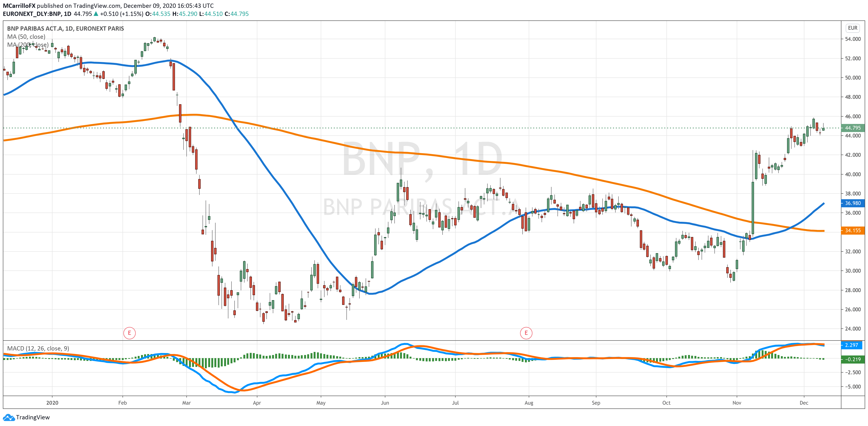
Task: Click the 2020 label on time axis
Action: (52, 403)
